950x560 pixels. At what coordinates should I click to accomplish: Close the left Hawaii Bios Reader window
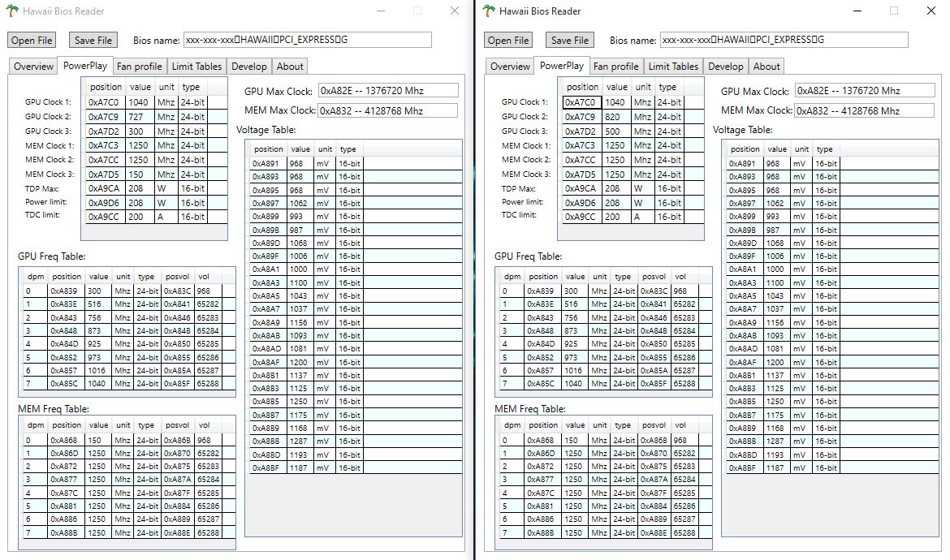pyautogui.click(x=455, y=11)
